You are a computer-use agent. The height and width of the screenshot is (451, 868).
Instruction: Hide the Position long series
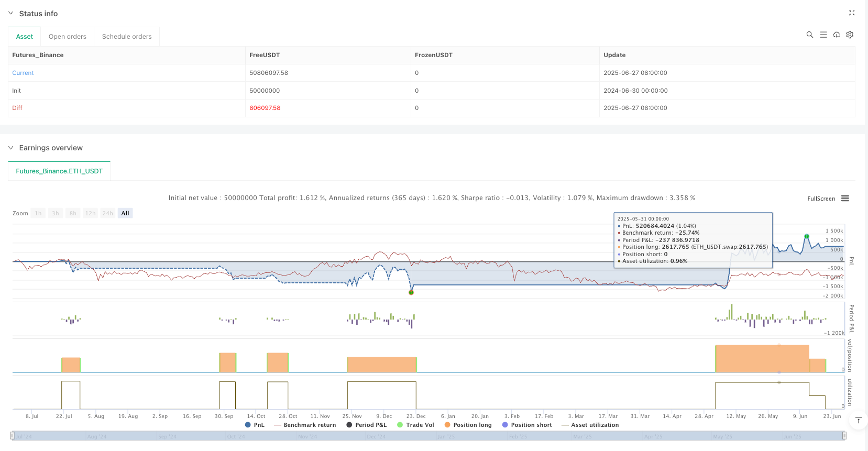point(468,425)
